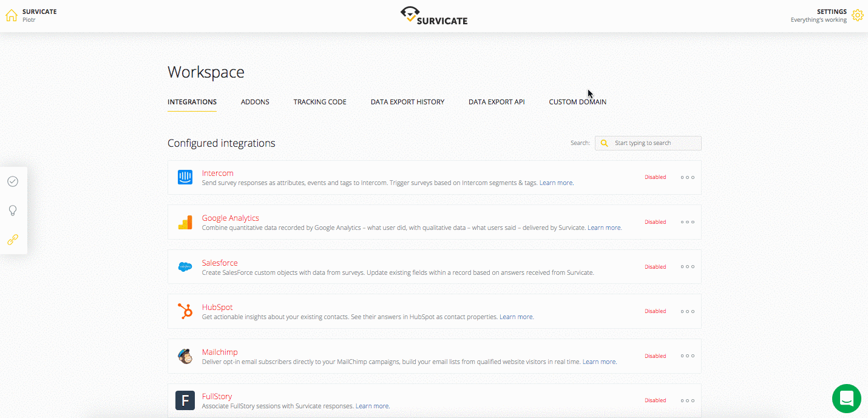
Task: Open the lightbulb sidebar icon
Action: [13, 211]
